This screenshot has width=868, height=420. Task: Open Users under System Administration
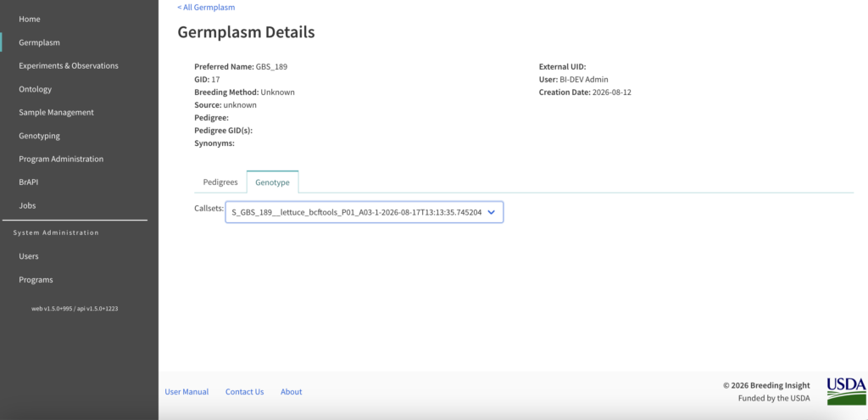coord(29,256)
